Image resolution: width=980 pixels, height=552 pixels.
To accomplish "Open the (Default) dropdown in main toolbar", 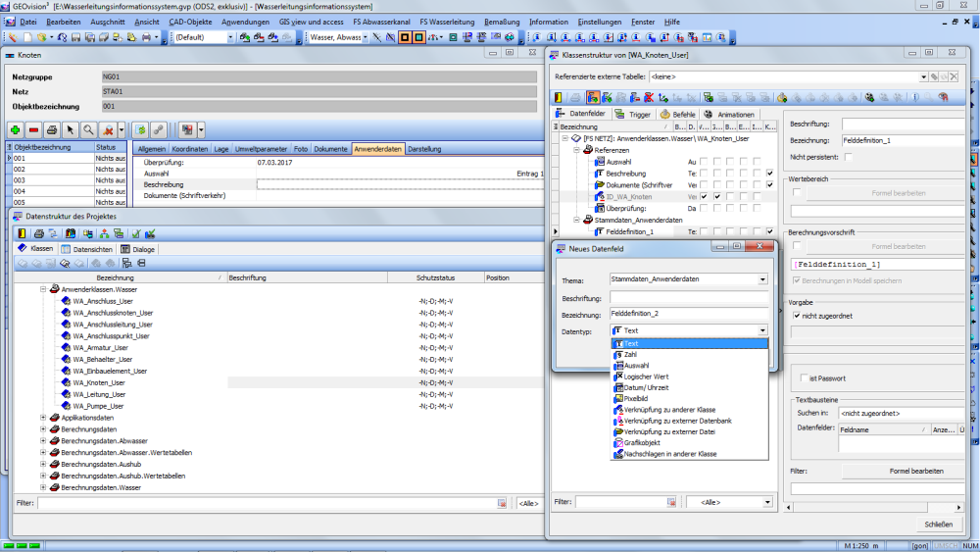I will pyautogui.click(x=230, y=37).
